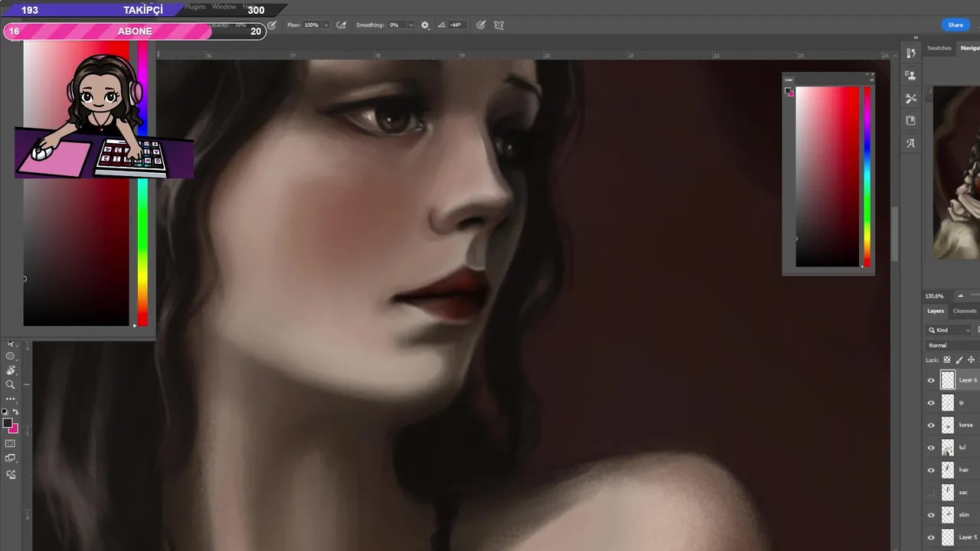This screenshot has width=980, height=551.
Task: Click the Navigator preview thumbnail
Action: point(956,173)
